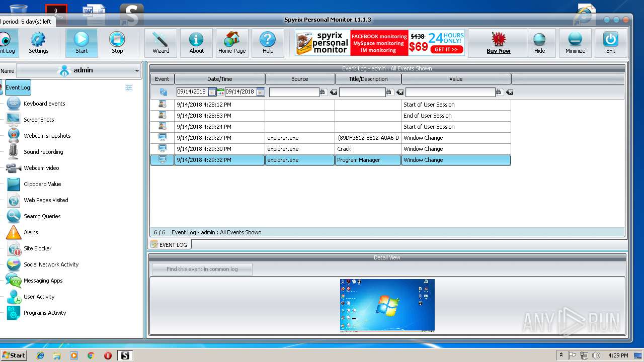Open Sound recording category
Viewport: 644px width, 362px height.
pyautogui.click(x=43, y=152)
